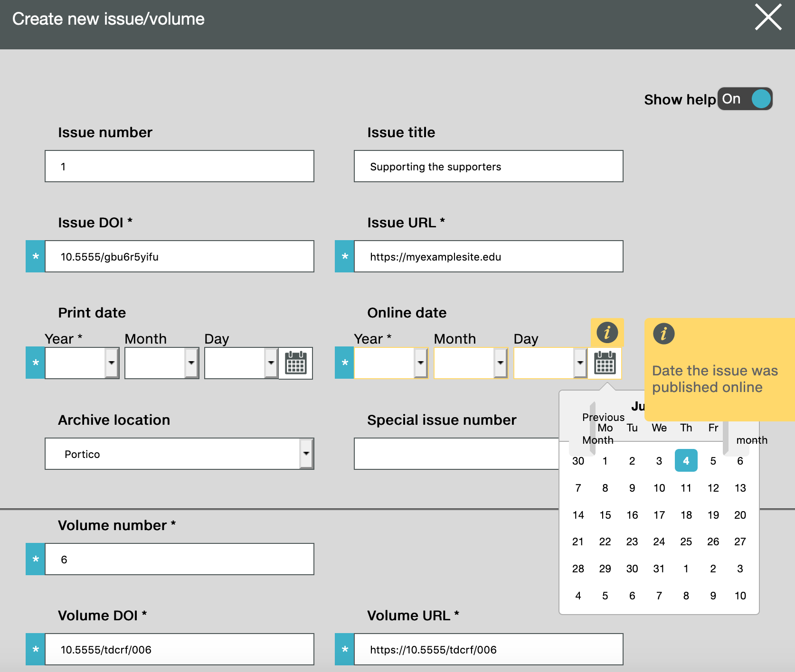Click the Issue number input field
The height and width of the screenshot is (672, 795).
point(179,167)
